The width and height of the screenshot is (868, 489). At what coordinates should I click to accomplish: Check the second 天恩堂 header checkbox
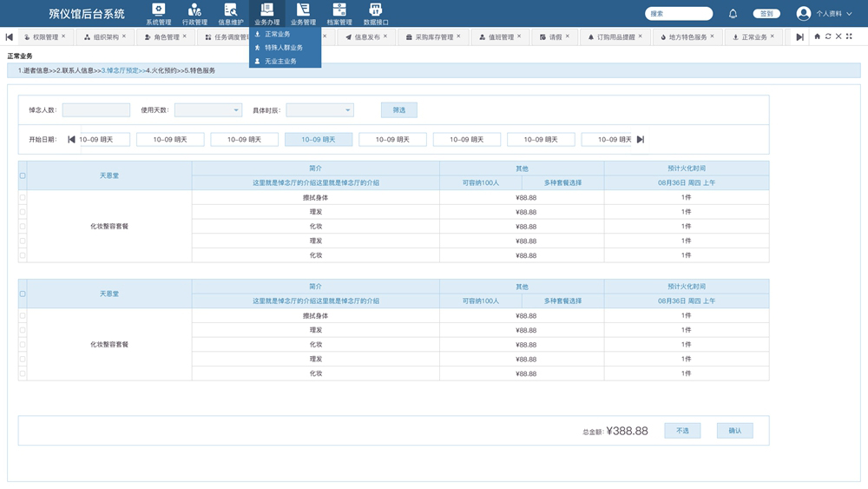(x=23, y=294)
